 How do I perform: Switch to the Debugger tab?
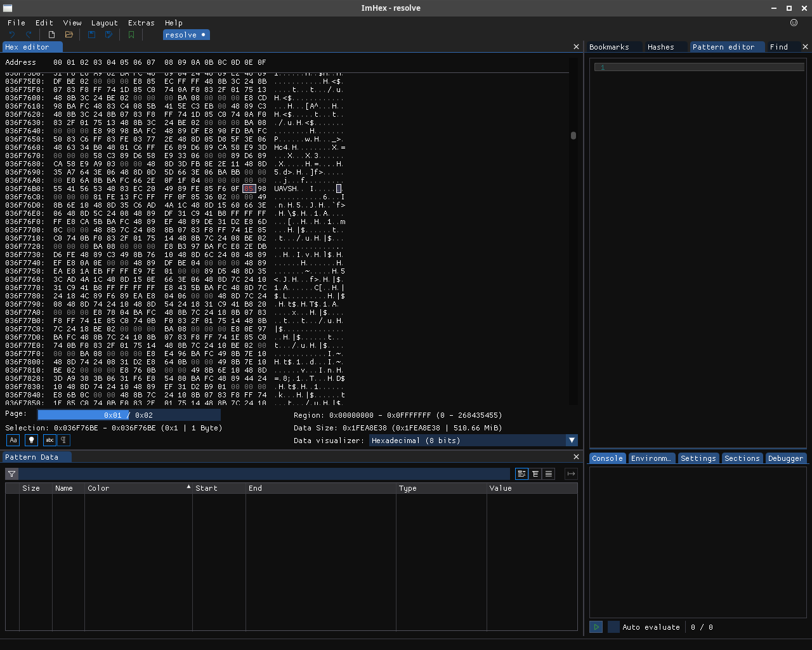coord(785,458)
